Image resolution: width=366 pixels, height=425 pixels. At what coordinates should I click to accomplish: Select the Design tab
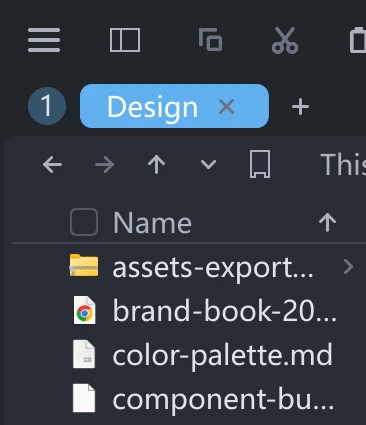(174, 106)
